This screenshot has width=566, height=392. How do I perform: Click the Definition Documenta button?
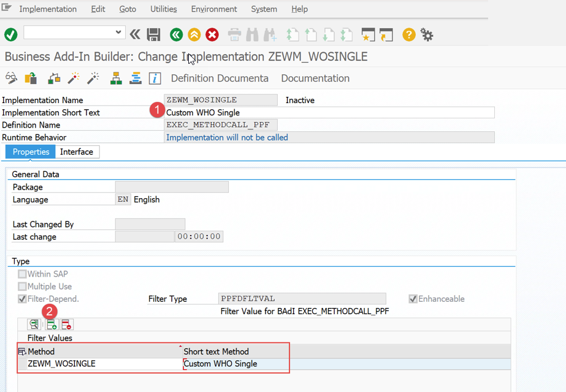[220, 79]
